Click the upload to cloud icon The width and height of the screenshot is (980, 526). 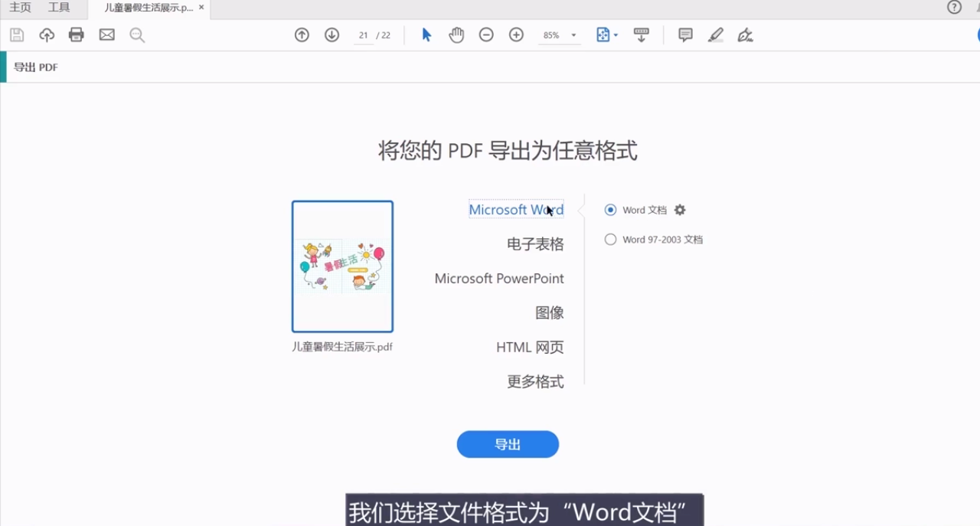coord(47,35)
